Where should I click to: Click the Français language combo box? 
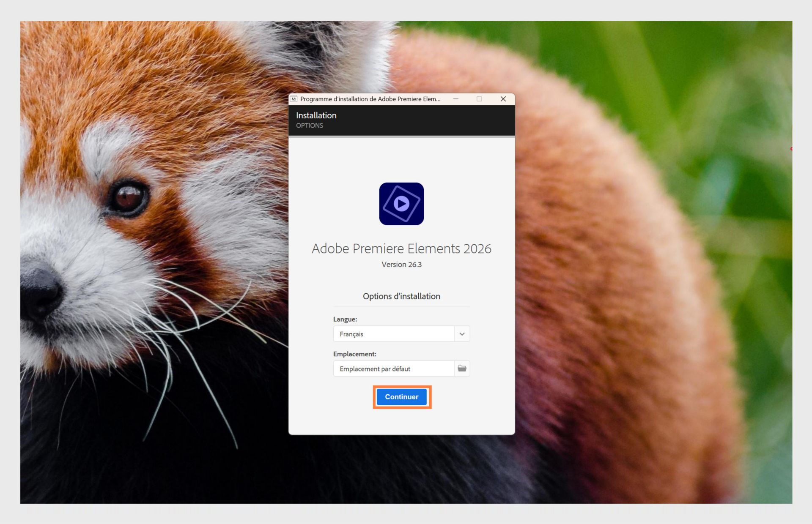pos(393,334)
